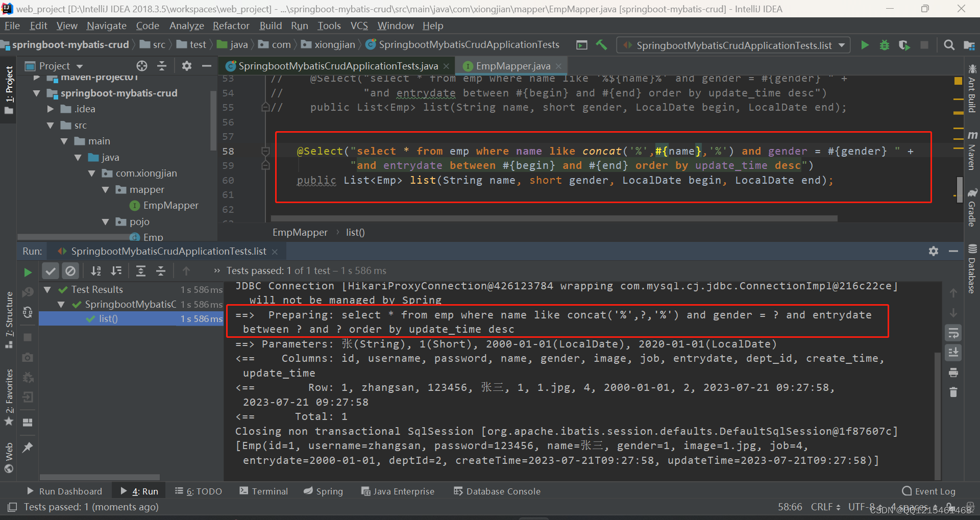980x520 pixels.
Task: Sort test results by duration
Action: coord(116,271)
